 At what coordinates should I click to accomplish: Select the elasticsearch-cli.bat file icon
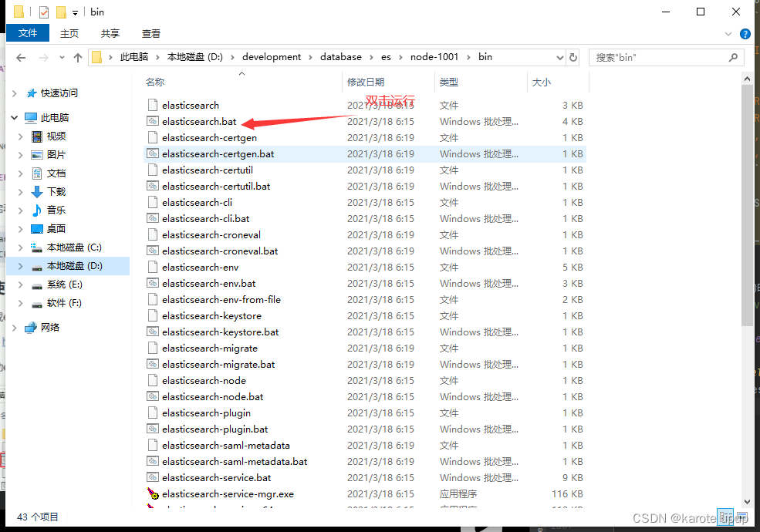coord(153,218)
